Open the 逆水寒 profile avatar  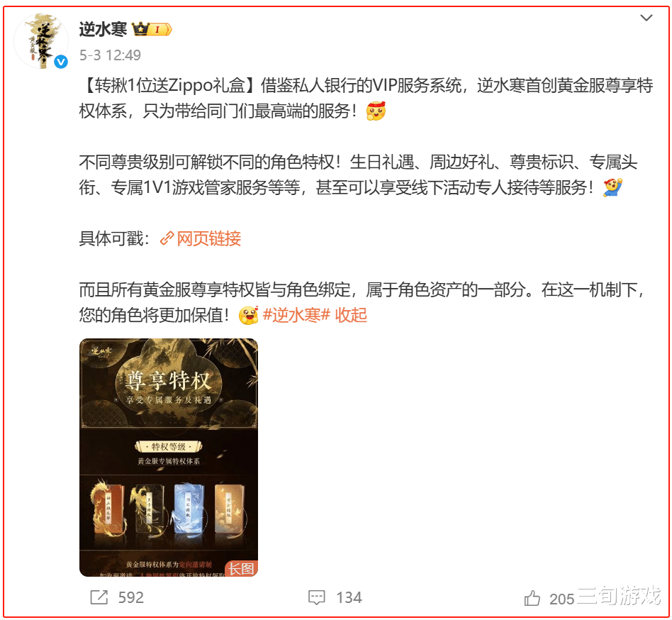[x=41, y=41]
